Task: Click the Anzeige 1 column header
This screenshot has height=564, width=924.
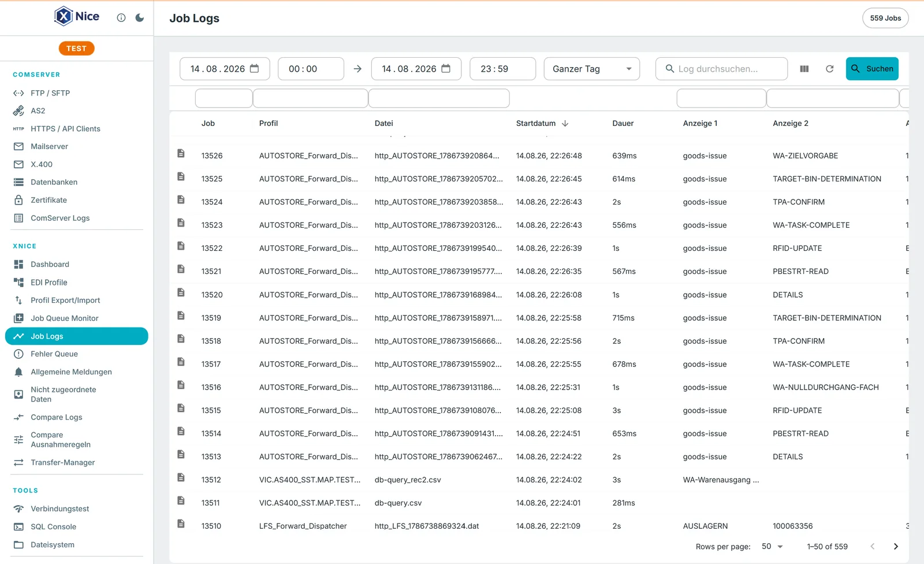Action: click(700, 124)
